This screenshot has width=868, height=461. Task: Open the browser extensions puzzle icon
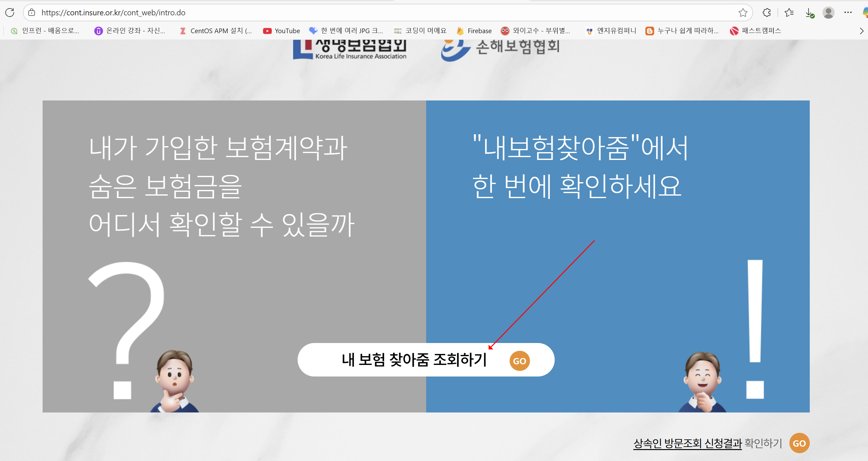766,13
